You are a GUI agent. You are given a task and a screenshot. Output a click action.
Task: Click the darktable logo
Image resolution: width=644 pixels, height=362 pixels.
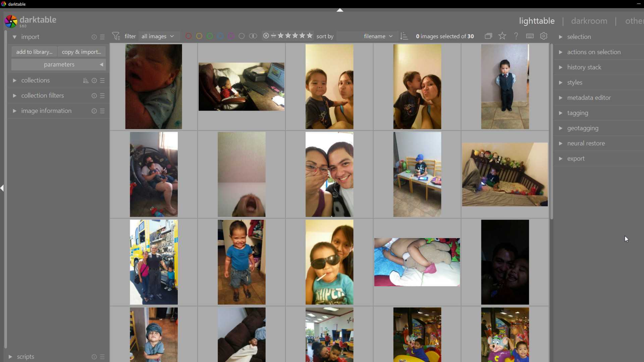(x=11, y=21)
